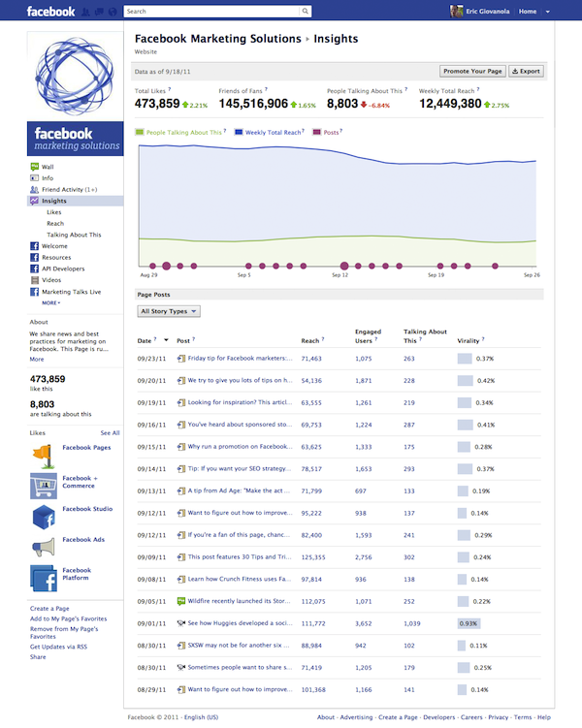Screen dimensions: 582x728
Task: Click into the Search field
Action: [211, 11]
